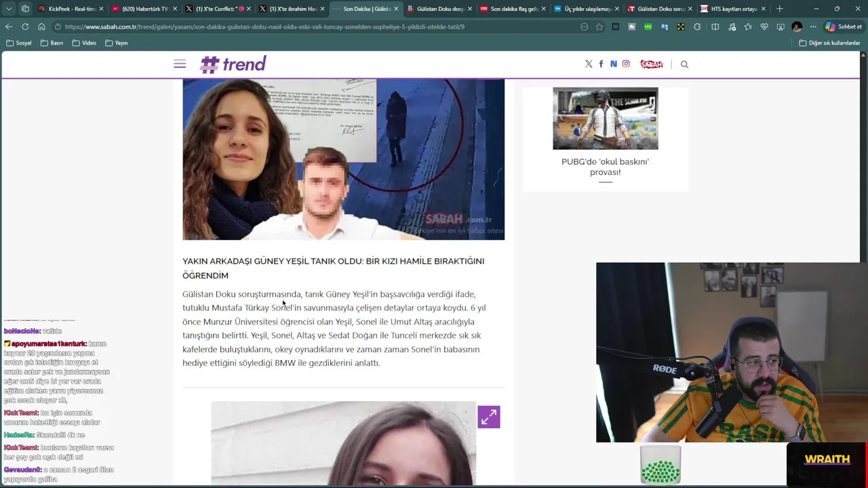Click chat username apoyumaratas1kenturk

[x=50, y=344]
